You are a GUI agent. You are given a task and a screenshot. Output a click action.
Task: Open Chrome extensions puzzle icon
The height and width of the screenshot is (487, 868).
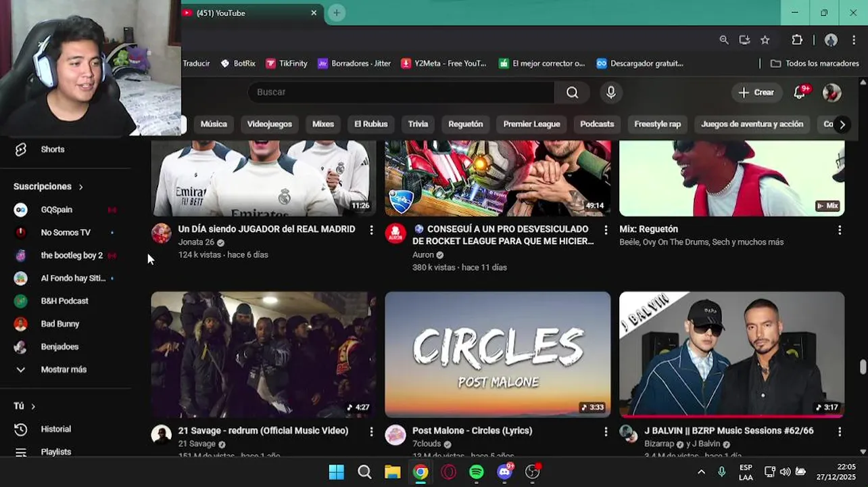(797, 40)
